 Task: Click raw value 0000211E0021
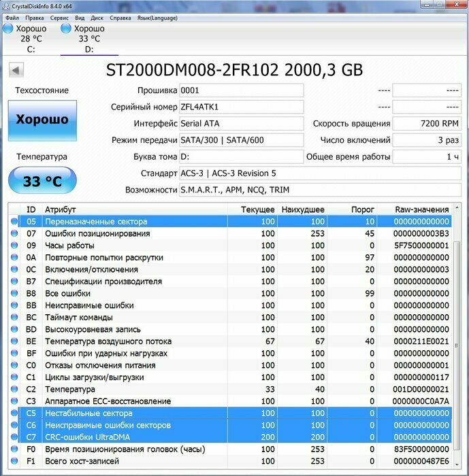421,341
